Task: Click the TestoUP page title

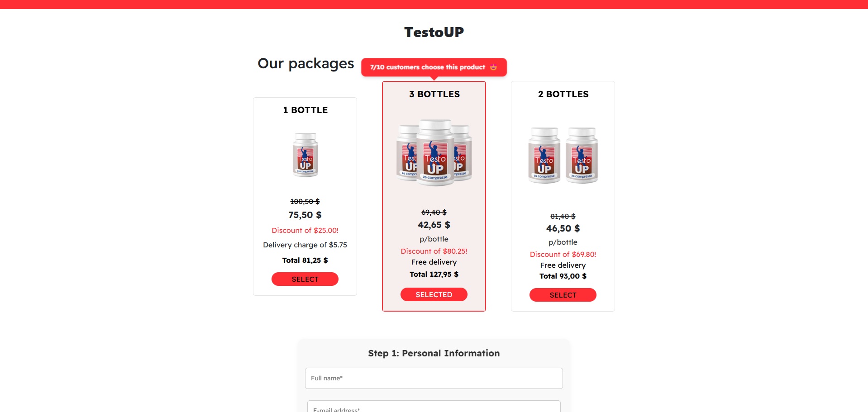Action: tap(434, 32)
